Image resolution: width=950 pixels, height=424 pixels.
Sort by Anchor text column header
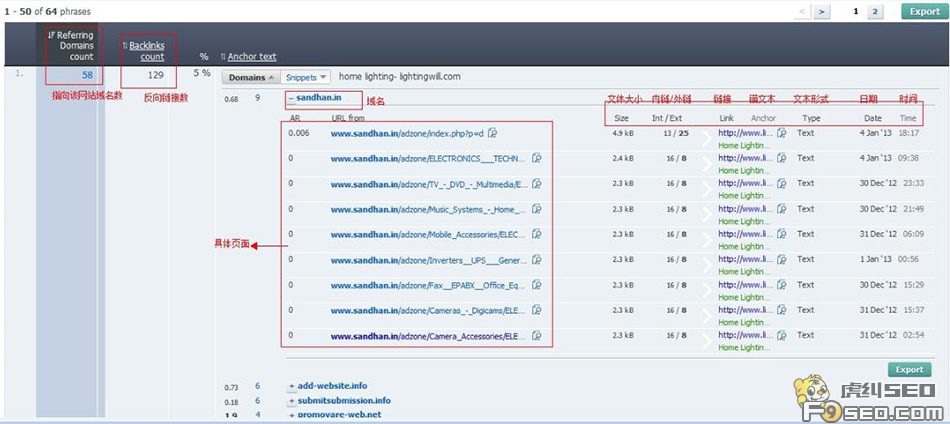pos(251,57)
